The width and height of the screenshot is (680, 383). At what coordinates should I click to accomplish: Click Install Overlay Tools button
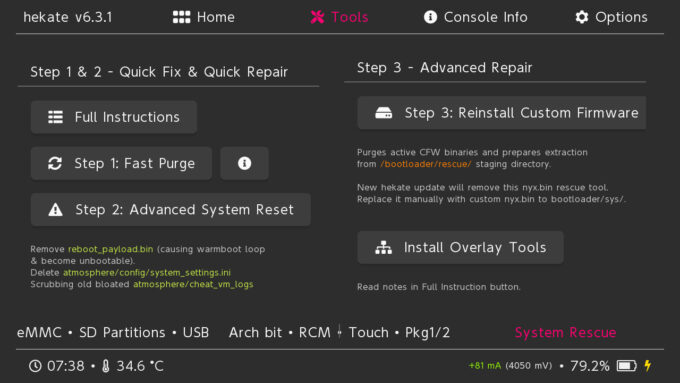[x=461, y=248]
